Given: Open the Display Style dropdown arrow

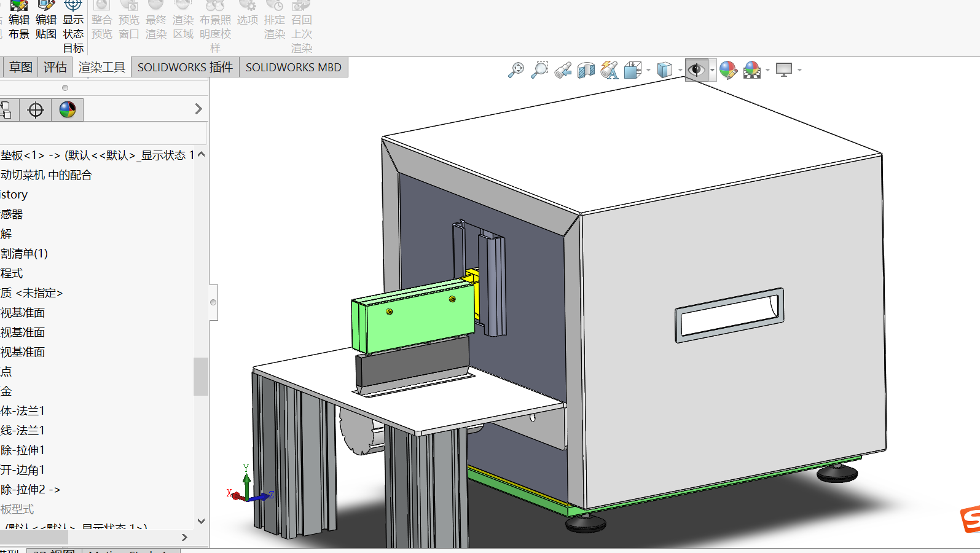Looking at the screenshot, I should click(680, 71).
